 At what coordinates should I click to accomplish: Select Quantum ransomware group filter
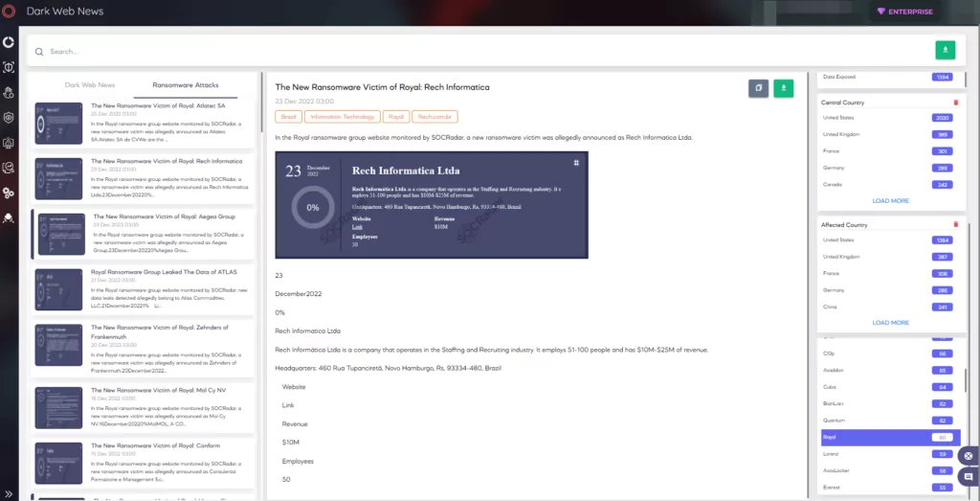tap(892, 421)
